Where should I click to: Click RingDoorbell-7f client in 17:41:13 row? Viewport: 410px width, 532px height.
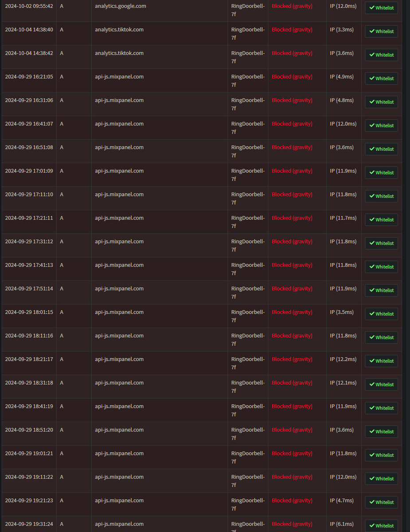[x=248, y=269]
